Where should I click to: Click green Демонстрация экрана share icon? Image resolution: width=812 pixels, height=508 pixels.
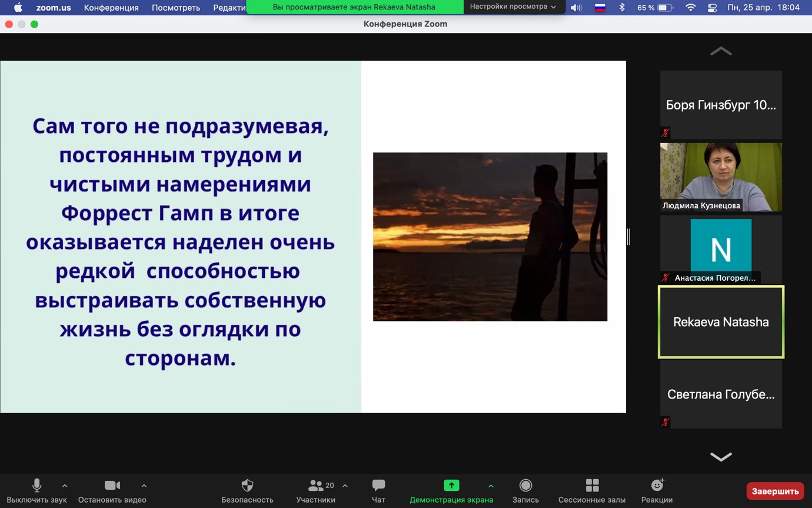[451, 486]
